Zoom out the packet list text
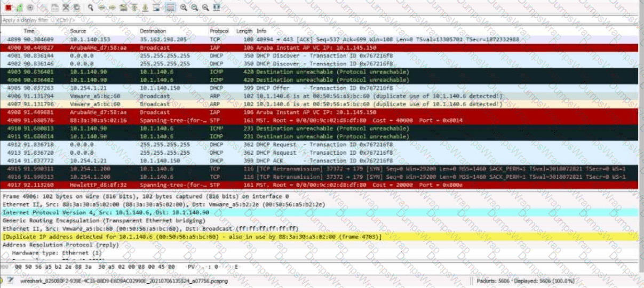The image size is (644, 288). click(x=194, y=7)
